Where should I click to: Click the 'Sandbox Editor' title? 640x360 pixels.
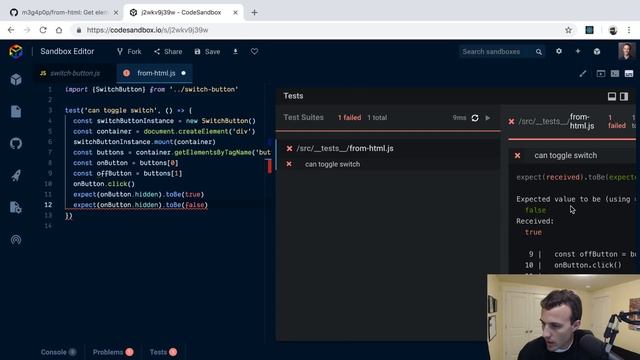point(67,51)
